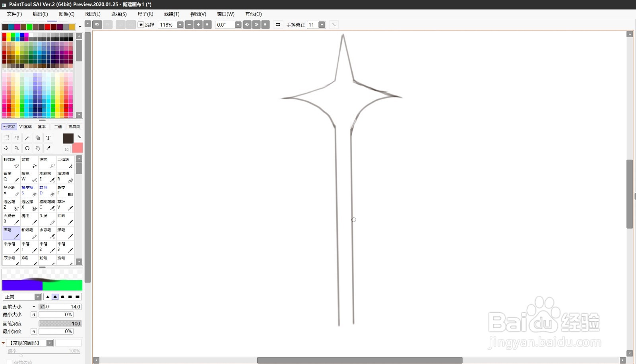Open the 滤镜(I) menu
Screen dimensions: 636x364
click(171, 14)
